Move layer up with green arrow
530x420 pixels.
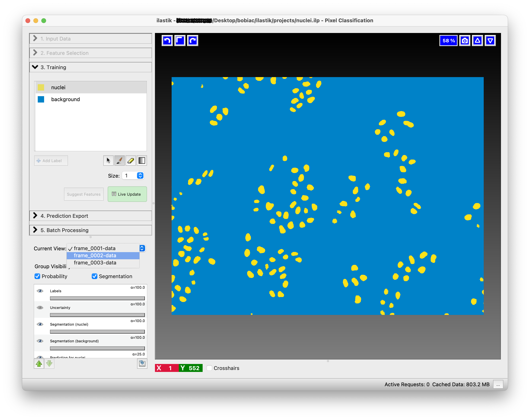[39, 363]
